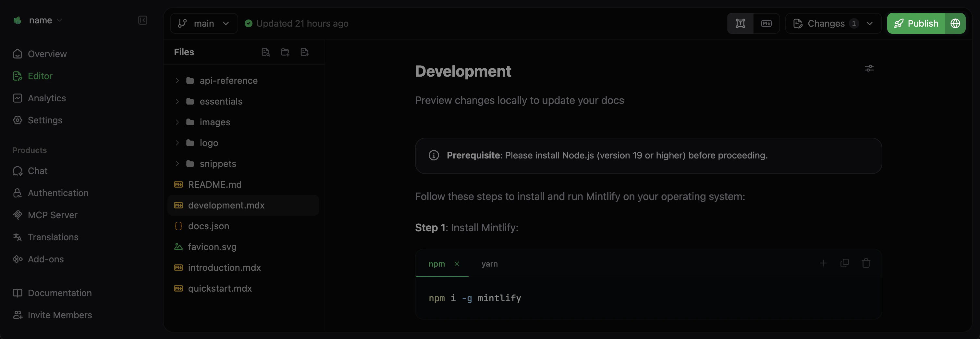Image resolution: width=980 pixels, height=339 pixels.
Task: Remove the npm tab via its x
Action: (x=457, y=264)
